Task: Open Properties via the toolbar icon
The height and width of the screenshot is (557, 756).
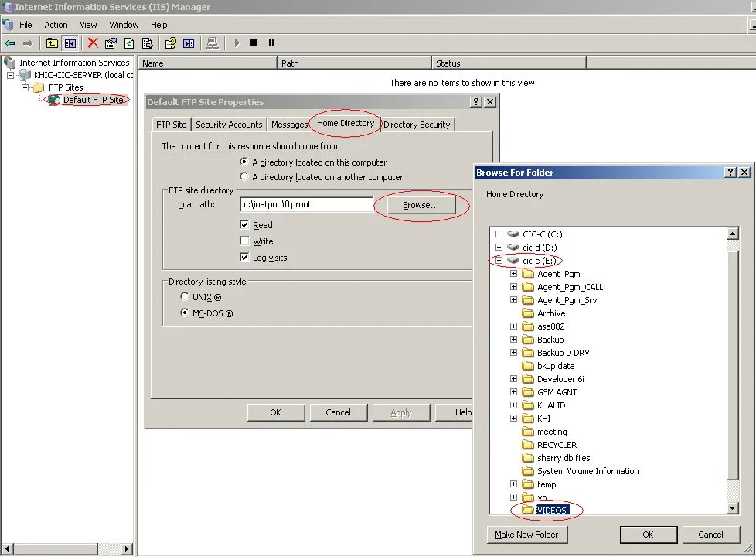Action: pyautogui.click(x=111, y=43)
